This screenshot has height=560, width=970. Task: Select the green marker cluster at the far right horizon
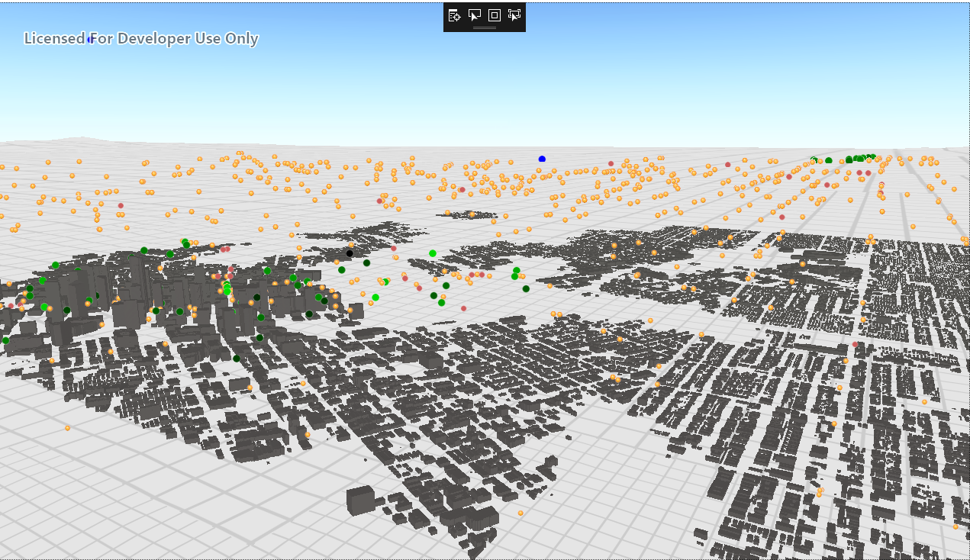coord(859,158)
